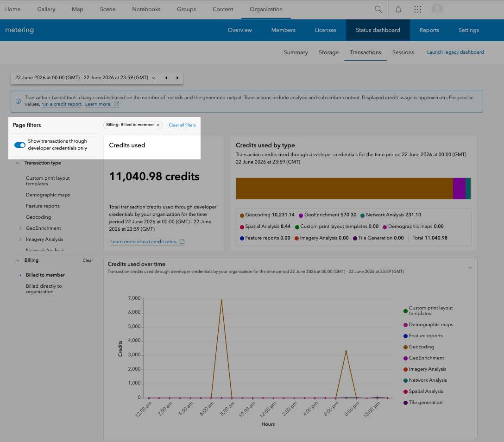
Task: Expand the GeoEnrichment transaction type
Action: click(x=20, y=228)
